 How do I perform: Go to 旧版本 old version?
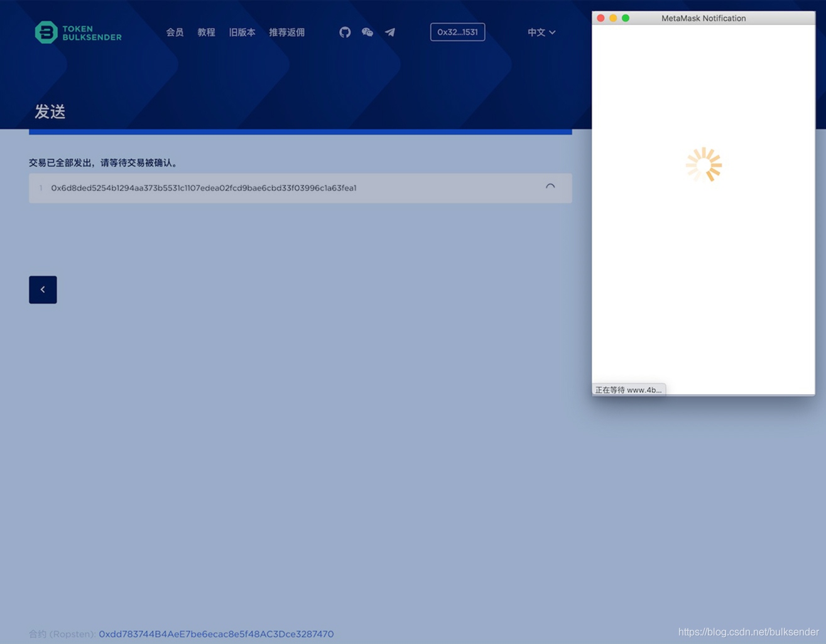(x=242, y=32)
